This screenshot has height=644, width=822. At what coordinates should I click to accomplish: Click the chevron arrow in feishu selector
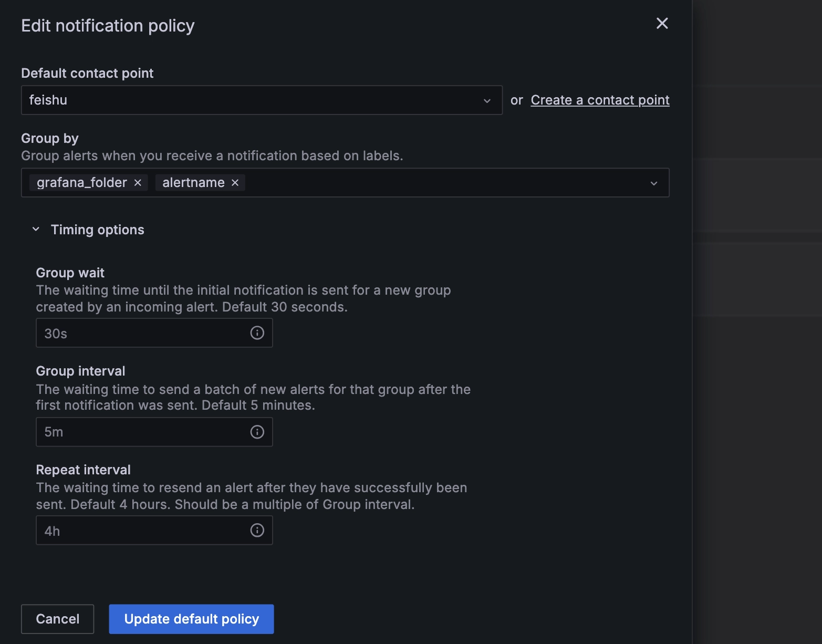pyautogui.click(x=487, y=101)
